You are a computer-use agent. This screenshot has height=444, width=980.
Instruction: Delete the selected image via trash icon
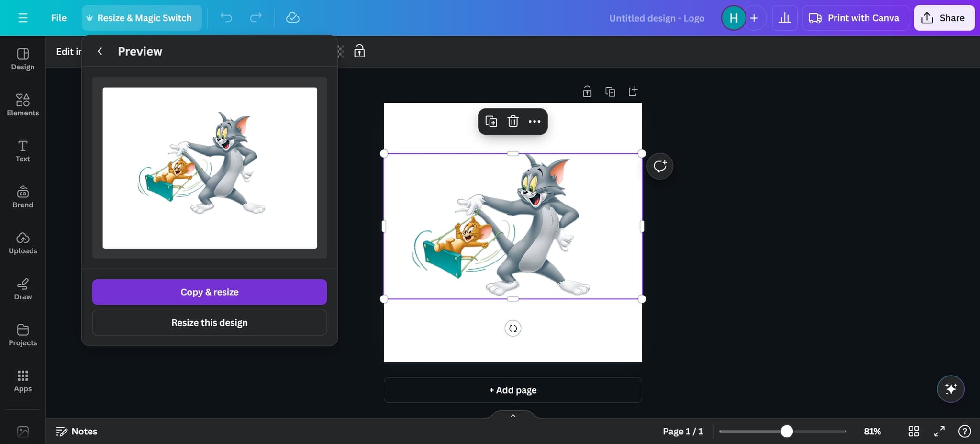(x=512, y=121)
